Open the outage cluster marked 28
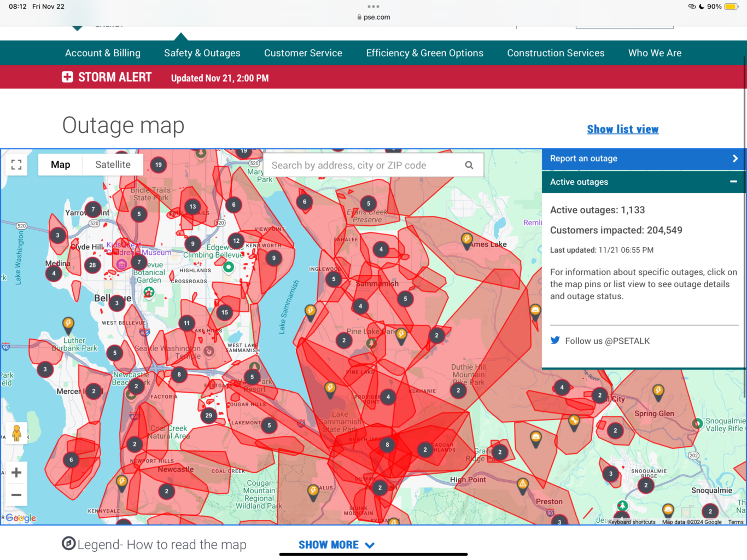 92,265
